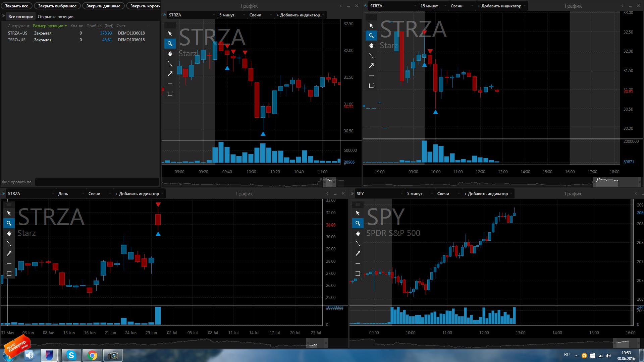
Task: Click the Закрыть все button
Action: 16,6
